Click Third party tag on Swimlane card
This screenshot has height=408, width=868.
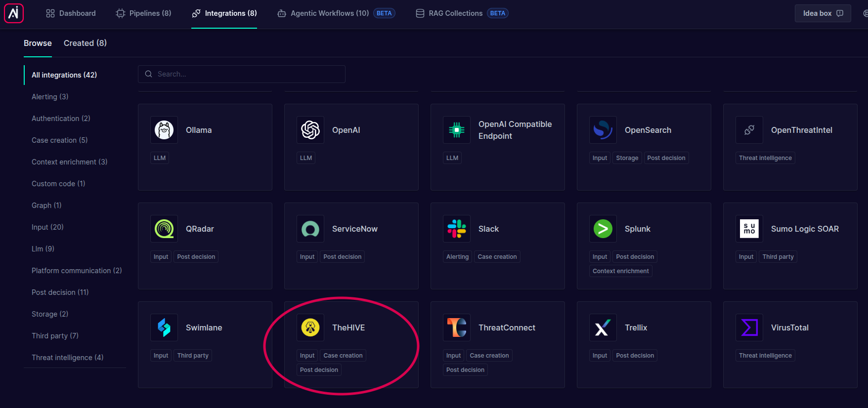pos(193,356)
